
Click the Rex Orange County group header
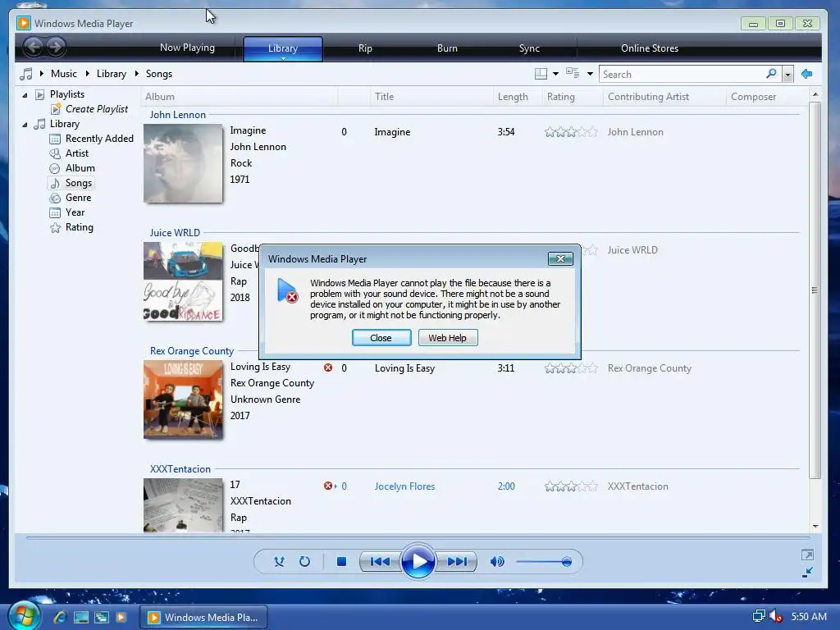click(192, 351)
